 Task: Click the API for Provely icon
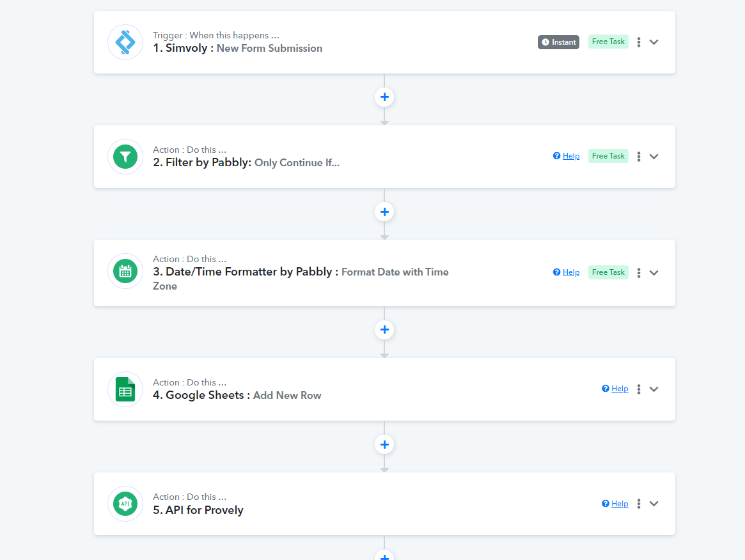[x=125, y=504]
